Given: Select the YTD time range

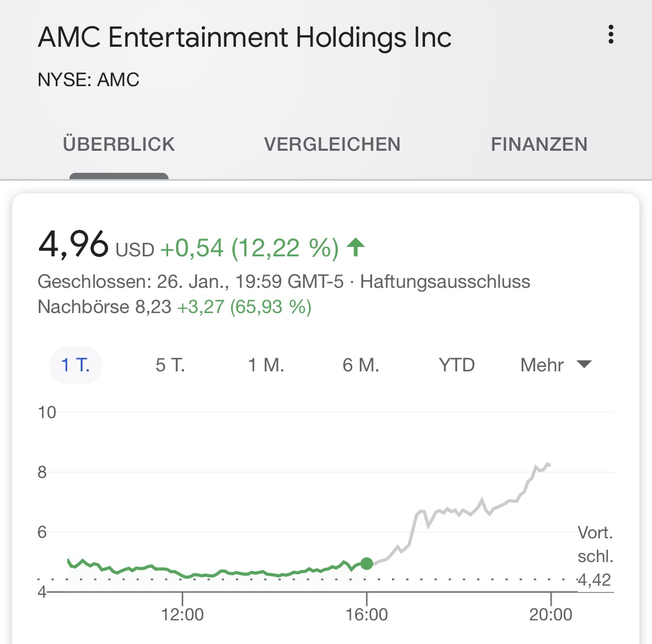Looking at the screenshot, I should 457,365.
